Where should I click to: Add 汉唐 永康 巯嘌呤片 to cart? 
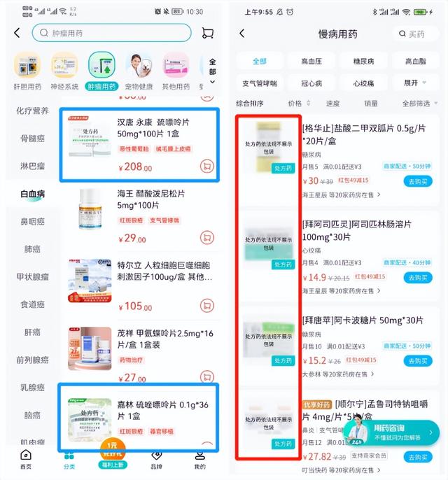207,167
